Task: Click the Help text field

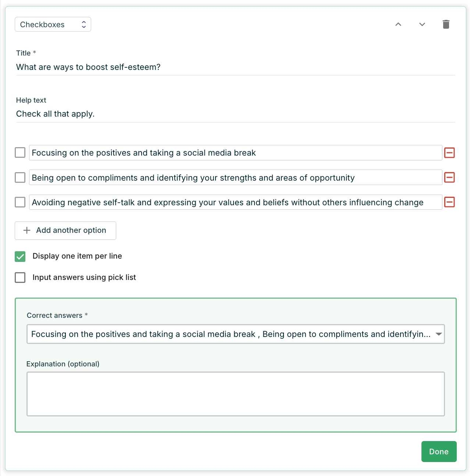Action: 235,114
